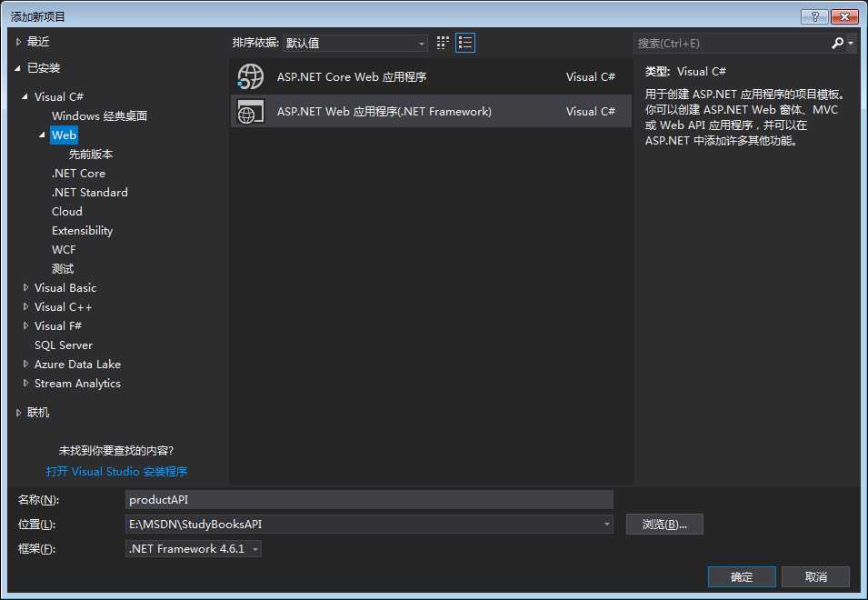Image resolution: width=868 pixels, height=600 pixels.
Task: Select ASP.NET Web 应用程序(.NET Framework) template
Action: coord(431,111)
